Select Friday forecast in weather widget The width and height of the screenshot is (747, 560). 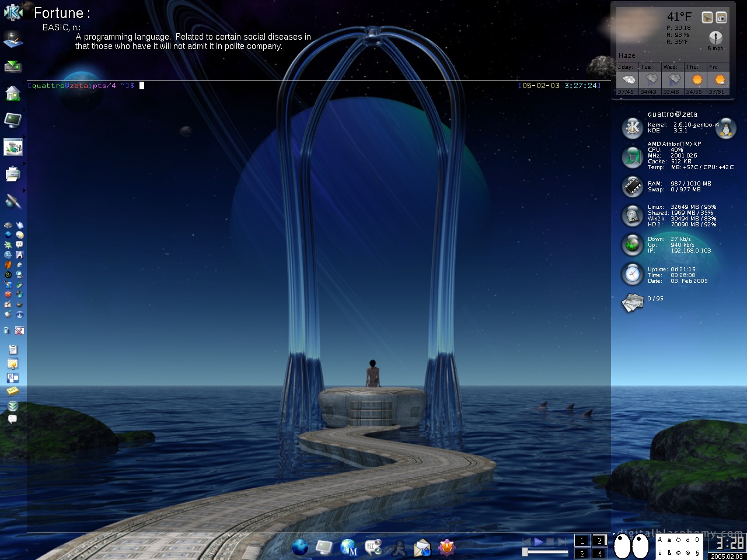click(x=718, y=79)
